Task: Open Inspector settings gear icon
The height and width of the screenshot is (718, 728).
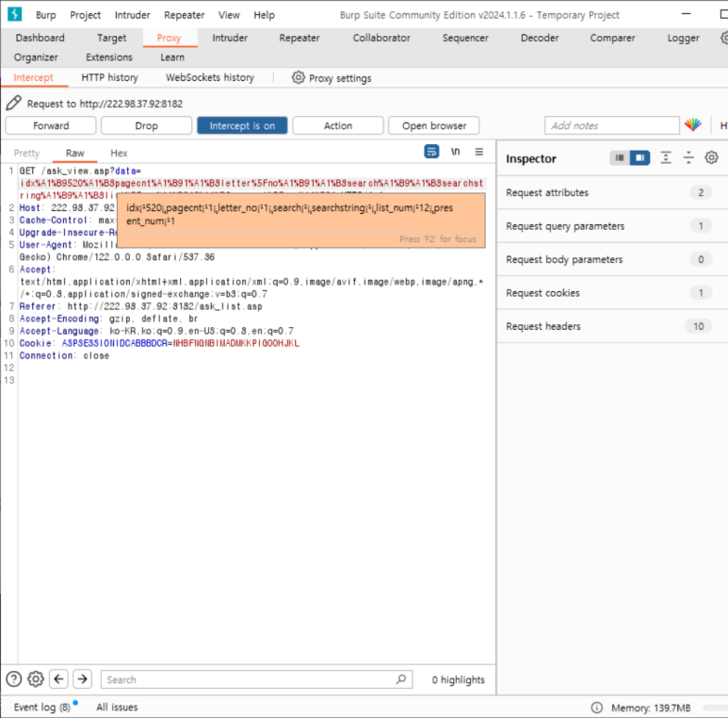Action: [x=711, y=158]
